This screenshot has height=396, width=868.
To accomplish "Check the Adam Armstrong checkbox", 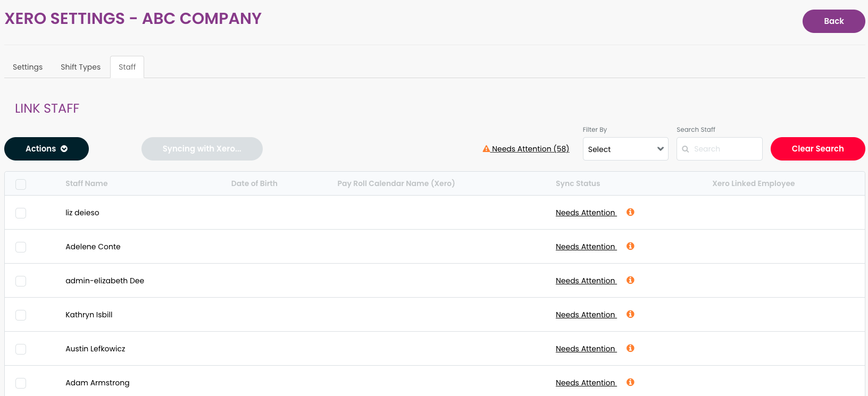I will [21, 383].
